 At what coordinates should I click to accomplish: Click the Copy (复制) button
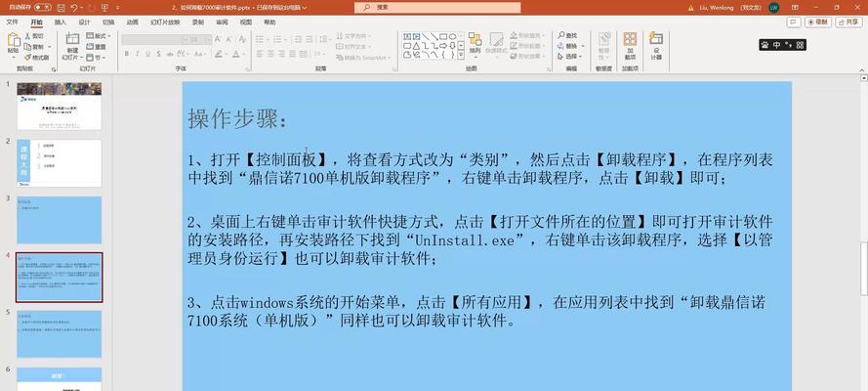coord(33,47)
